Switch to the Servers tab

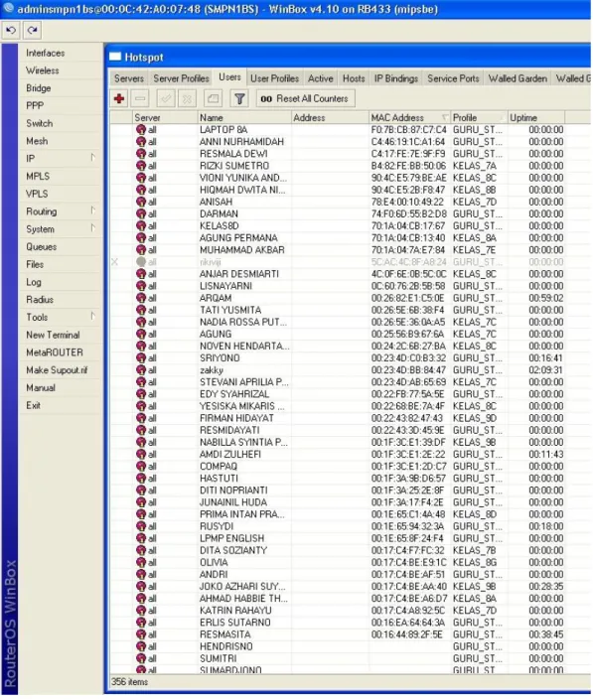(128, 78)
